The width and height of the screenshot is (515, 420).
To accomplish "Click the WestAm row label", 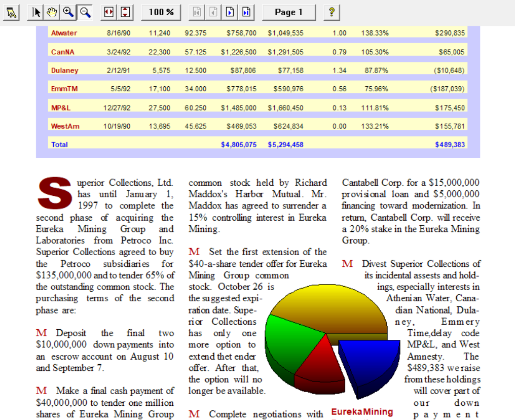I will click(x=65, y=126).
